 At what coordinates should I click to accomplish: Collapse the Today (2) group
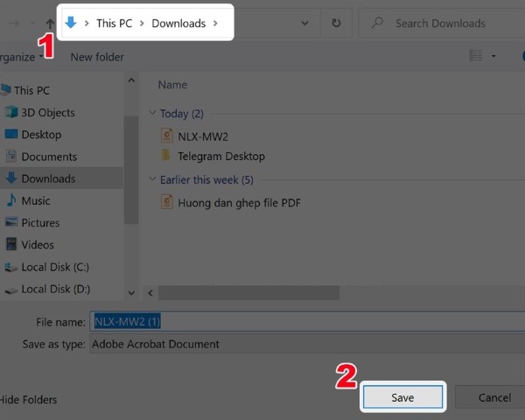[152, 114]
